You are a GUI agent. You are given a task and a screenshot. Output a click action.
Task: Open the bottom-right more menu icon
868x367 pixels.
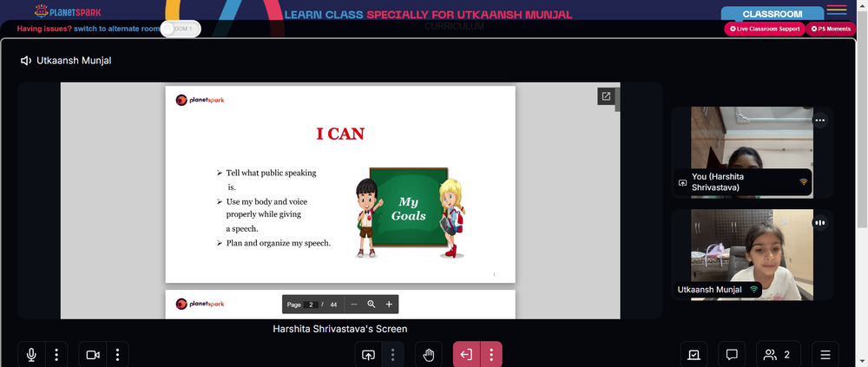[825, 355]
